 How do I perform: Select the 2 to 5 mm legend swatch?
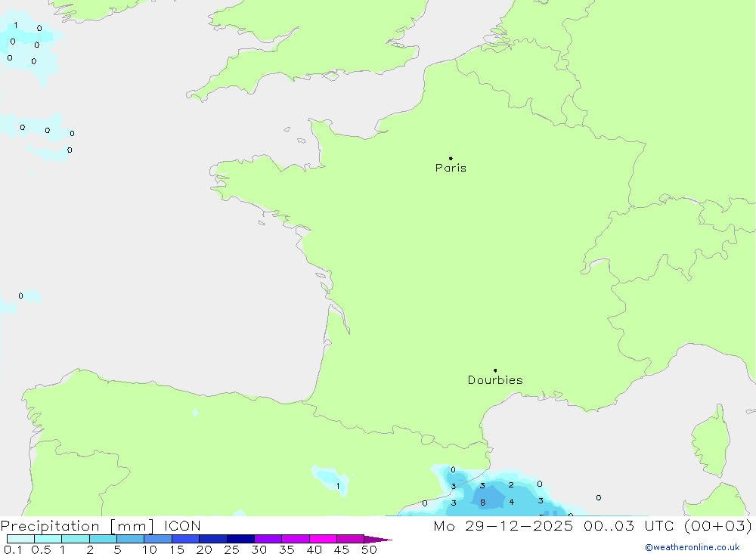(103, 539)
